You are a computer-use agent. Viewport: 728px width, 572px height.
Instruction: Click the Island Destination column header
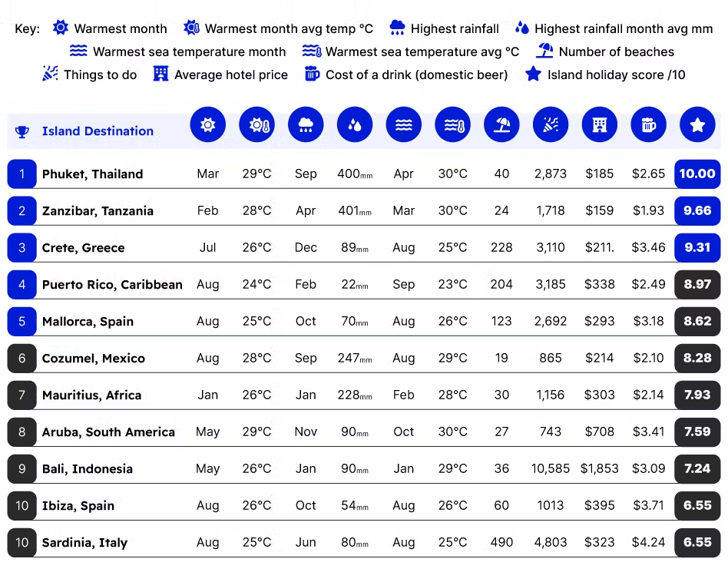coord(98,131)
